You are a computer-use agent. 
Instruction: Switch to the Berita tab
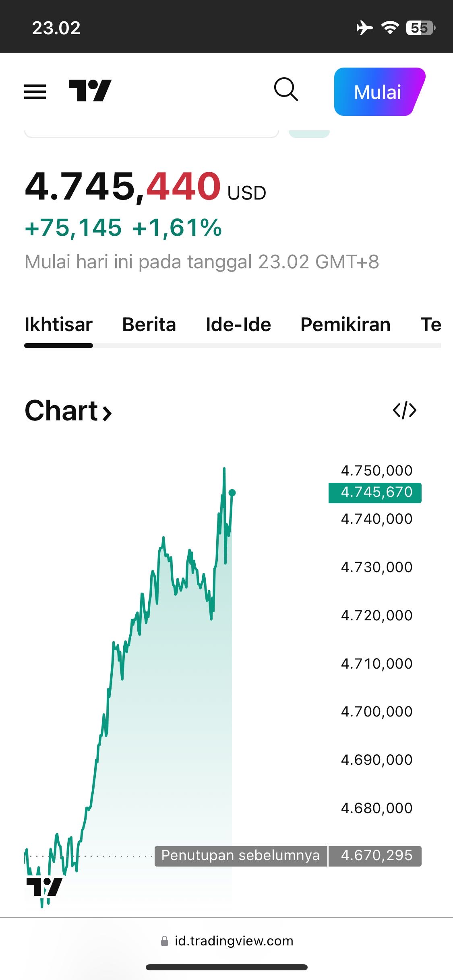tap(149, 325)
